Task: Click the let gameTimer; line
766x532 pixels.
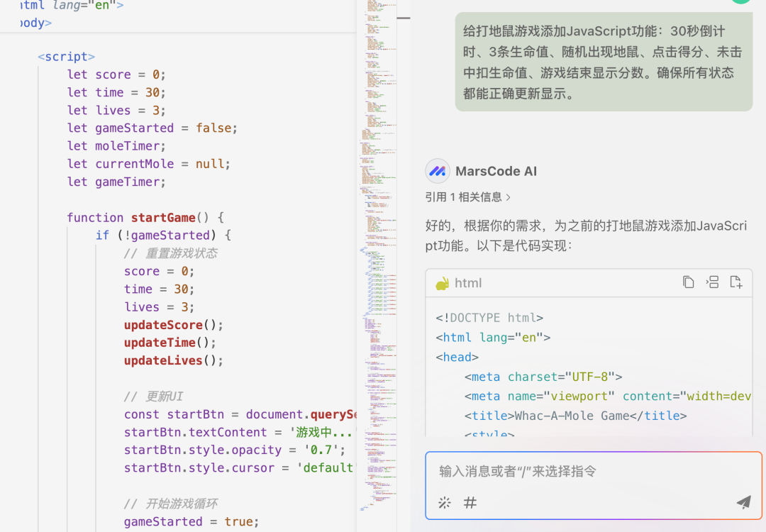Action: [116, 182]
